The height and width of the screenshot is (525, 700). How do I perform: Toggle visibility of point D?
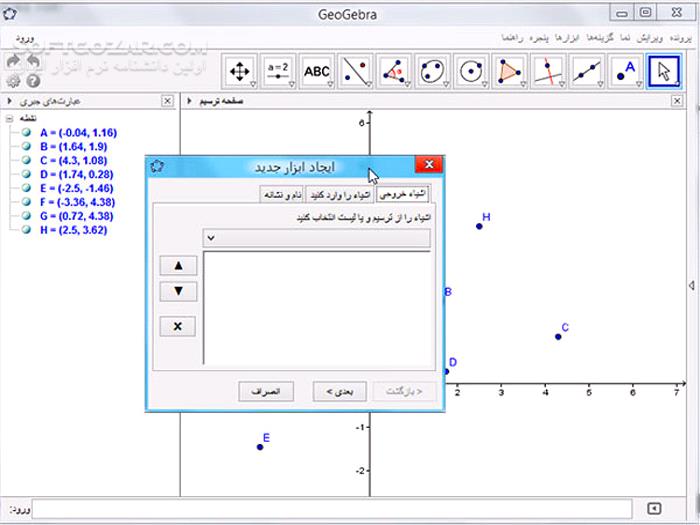(x=26, y=174)
